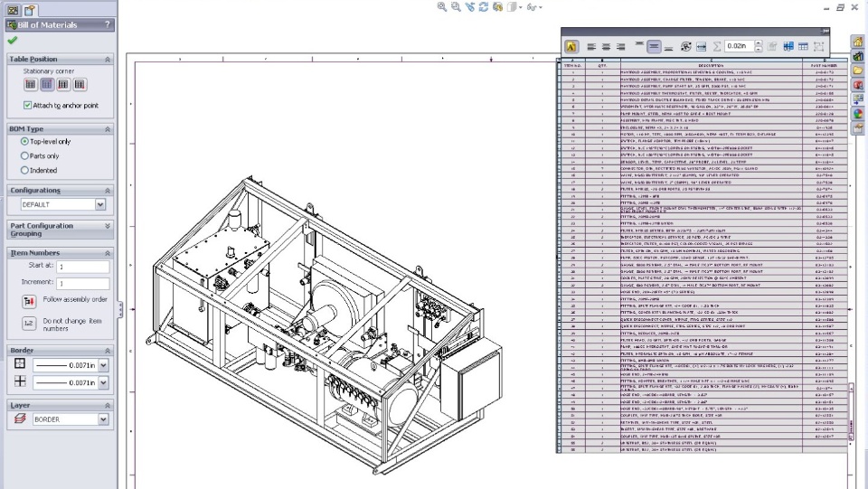The image size is (868, 489).
Task: Switch to the second PropertyManager tab
Action: click(29, 9)
